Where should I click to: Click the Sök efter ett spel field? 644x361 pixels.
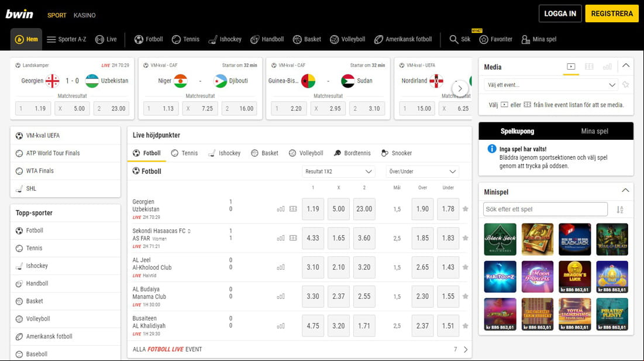(x=545, y=209)
